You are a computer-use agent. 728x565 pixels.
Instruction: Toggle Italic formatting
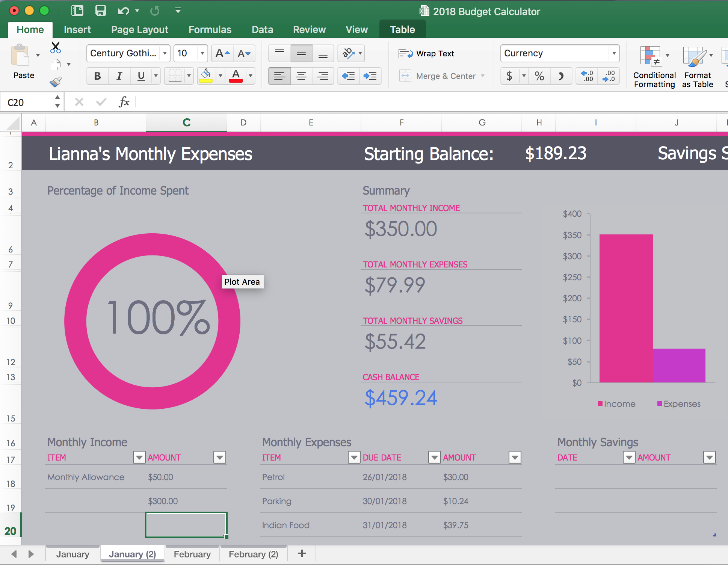coord(119,76)
